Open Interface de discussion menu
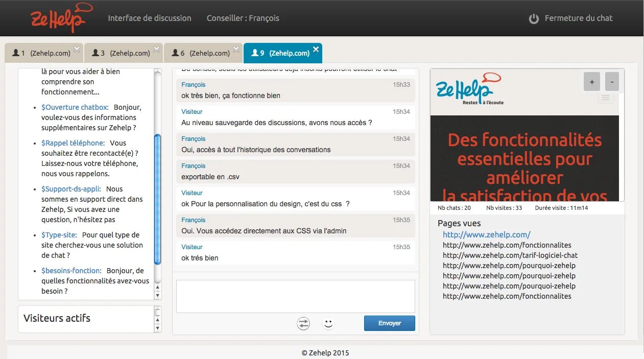Image resolution: width=644 pixels, height=359 pixels. [x=150, y=18]
